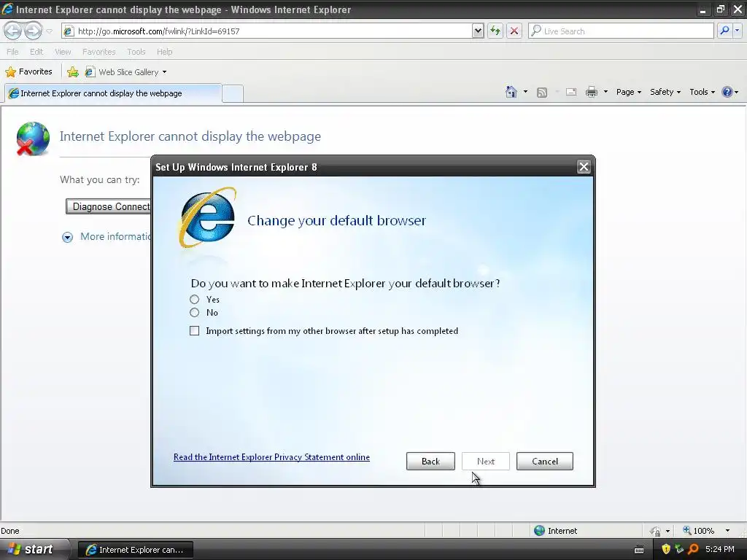Image resolution: width=747 pixels, height=560 pixels.
Task: Click the Refresh page icon
Action: click(495, 31)
